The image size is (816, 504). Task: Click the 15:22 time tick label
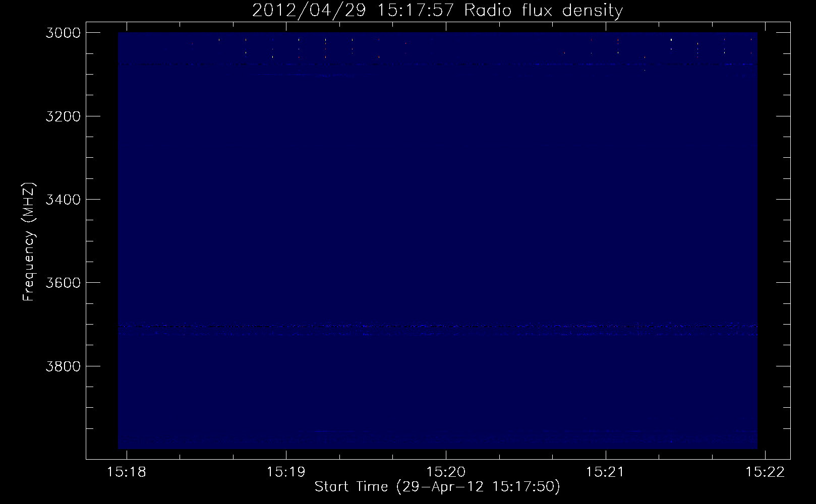click(766, 472)
